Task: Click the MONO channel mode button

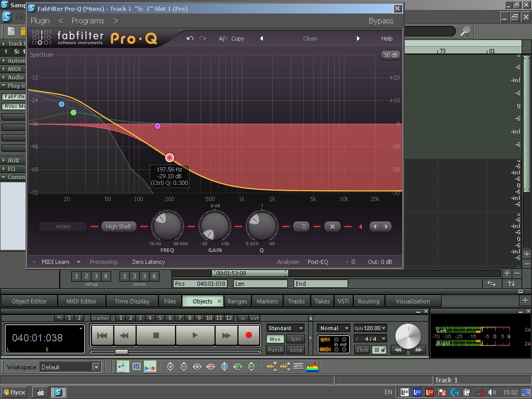Action: point(63,227)
